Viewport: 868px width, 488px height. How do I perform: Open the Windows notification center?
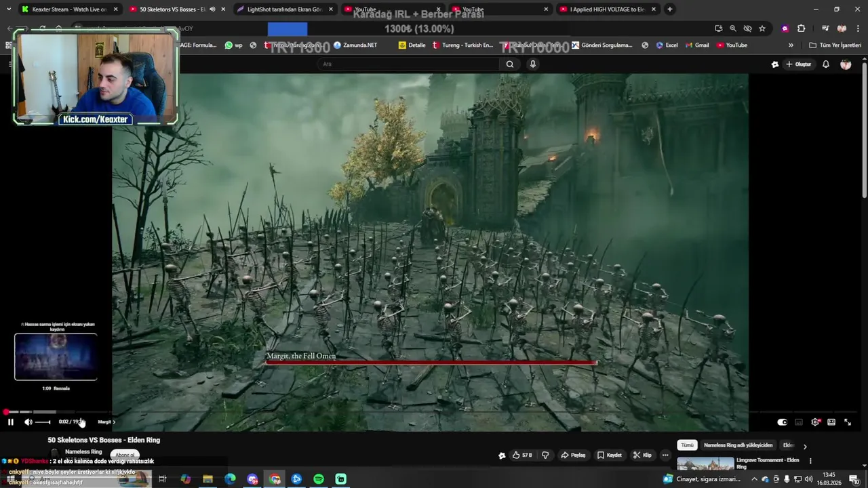tap(854, 479)
